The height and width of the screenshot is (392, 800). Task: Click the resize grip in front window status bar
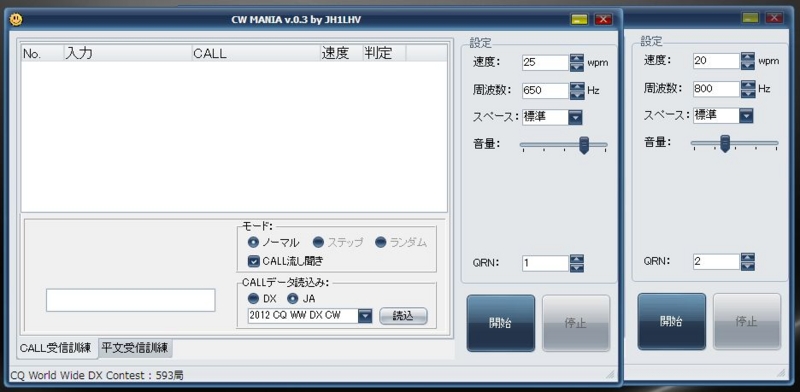point(610,374)
